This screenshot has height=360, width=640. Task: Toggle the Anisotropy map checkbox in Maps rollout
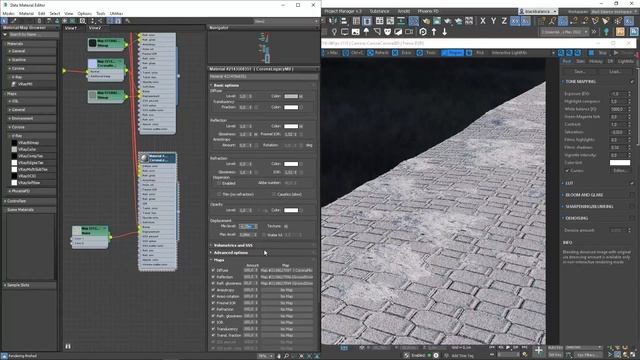(x=213, y=290)
